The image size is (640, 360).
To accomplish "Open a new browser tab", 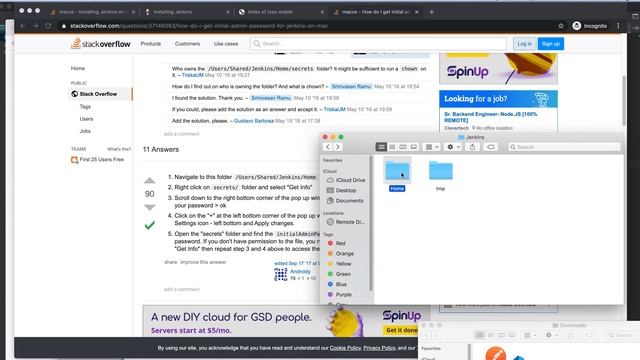I will point(431,12).
